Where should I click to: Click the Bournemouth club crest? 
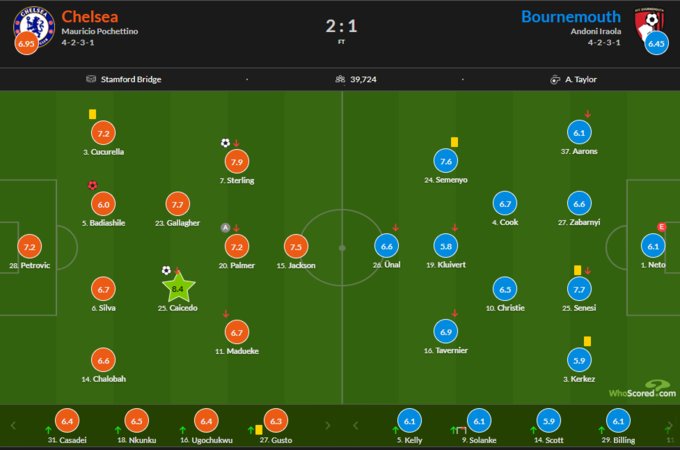tap(653, 21)
